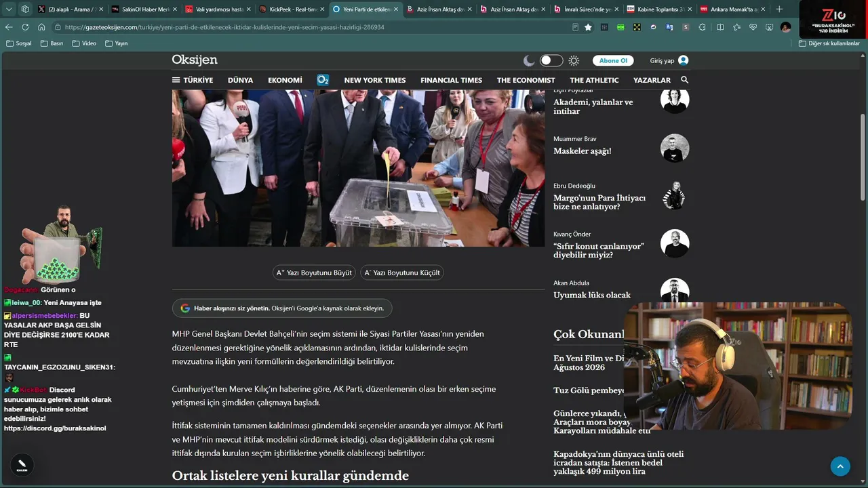Open 'Margo'nun Para İhtiyacı' column
The width and height of the screenshot is (868, 488).
point(599,202)
